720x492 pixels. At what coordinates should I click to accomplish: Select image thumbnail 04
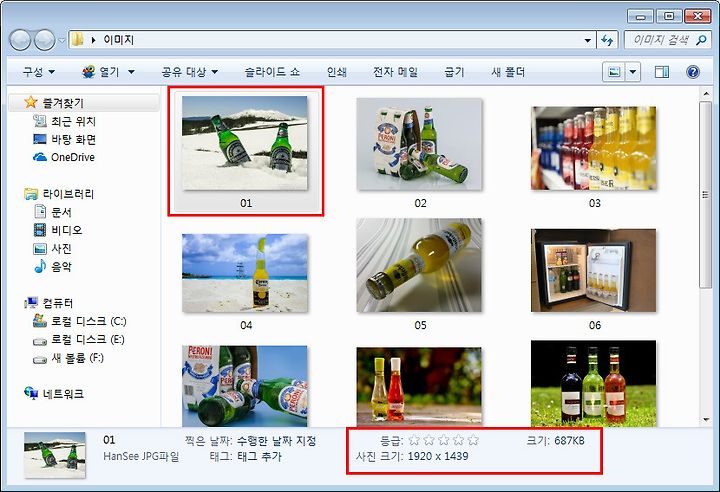coord(245,273)
